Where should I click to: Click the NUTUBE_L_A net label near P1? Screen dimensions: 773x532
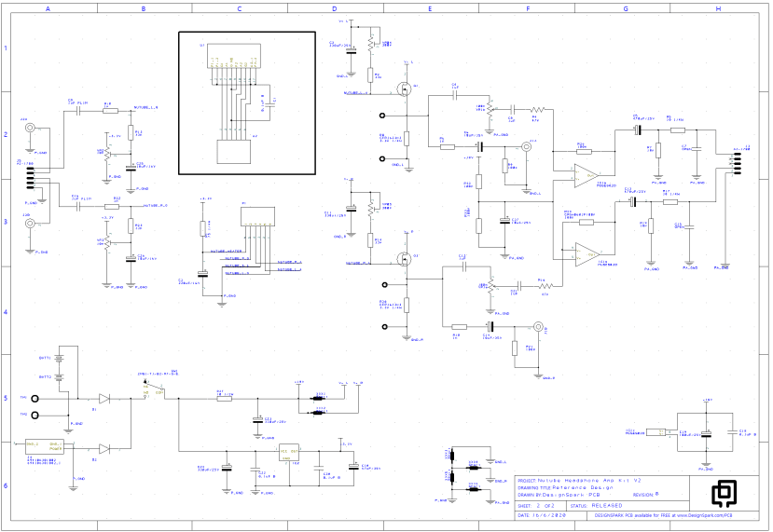[x=289, y=269]
